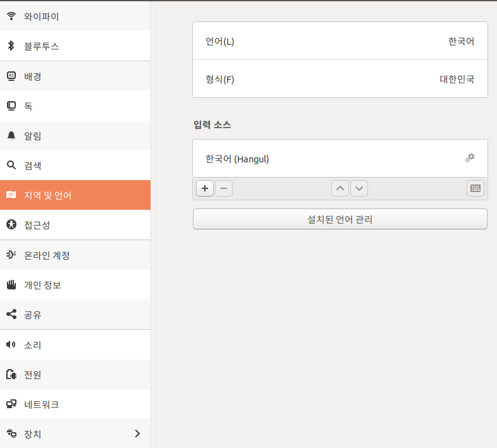This screenshot has height=448, width=497.
Task: Open 개인 정보 settings panel
Action: click(x=75, y=284)
